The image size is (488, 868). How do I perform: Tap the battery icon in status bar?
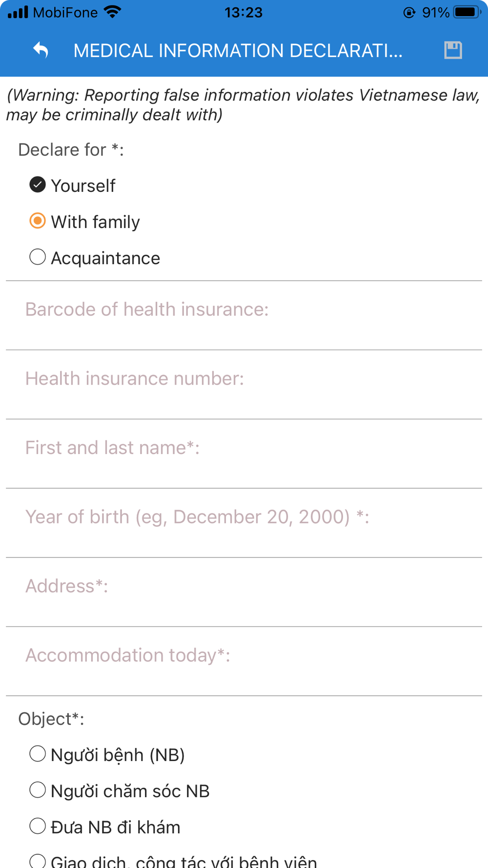(x=467, y=12)
